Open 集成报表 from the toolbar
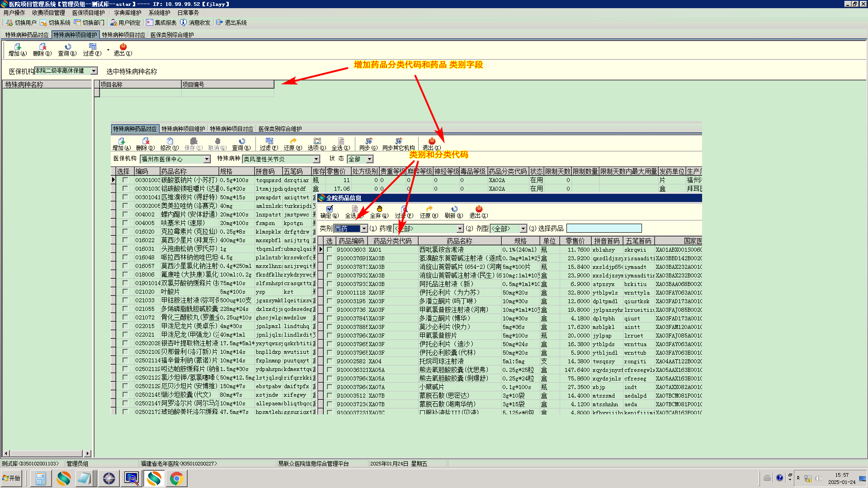Image resolution: width=868 pixels, height=488 pixels. tap(161, 23)
